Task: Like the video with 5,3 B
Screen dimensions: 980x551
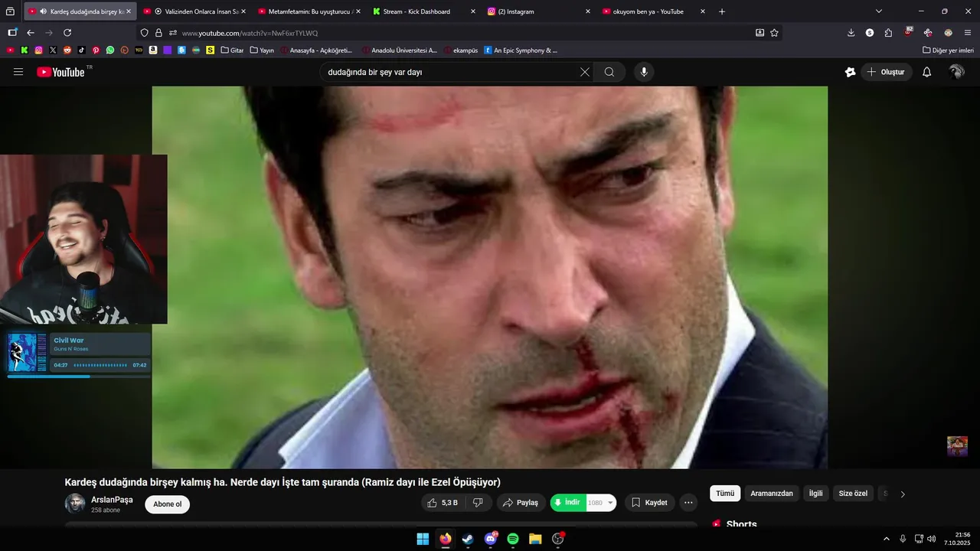Action: (x=443, y=503)
